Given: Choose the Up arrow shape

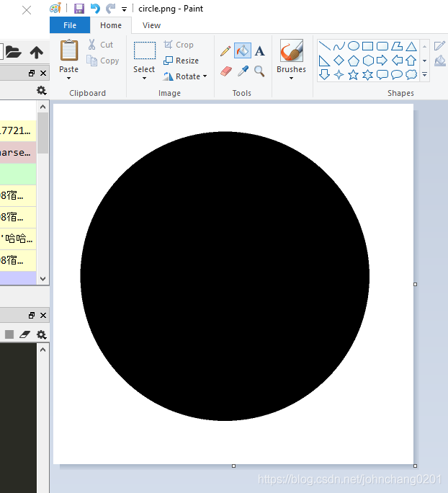Looking at the screenshot, I should coord(411,61).
